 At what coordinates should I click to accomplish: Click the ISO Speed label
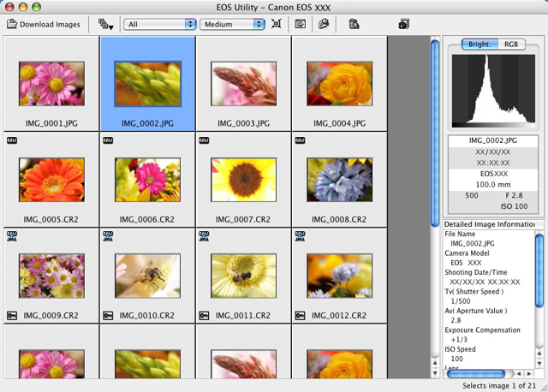tap(460, 349)
